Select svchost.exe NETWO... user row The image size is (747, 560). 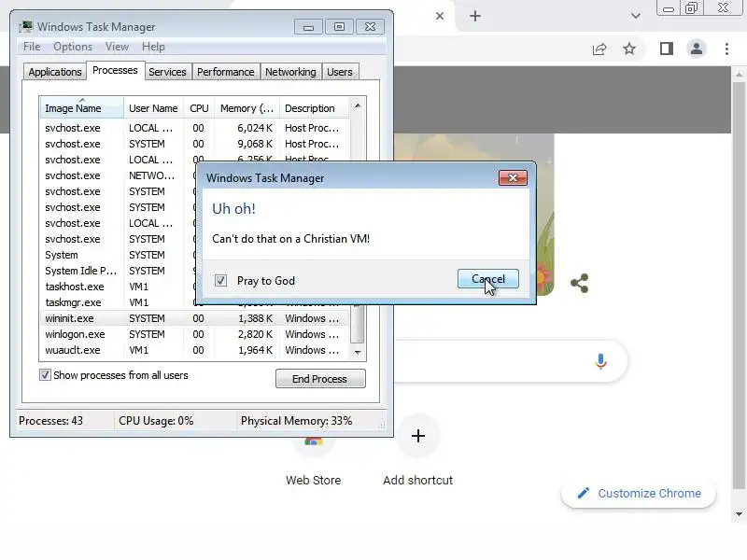[x=119, y=175]
